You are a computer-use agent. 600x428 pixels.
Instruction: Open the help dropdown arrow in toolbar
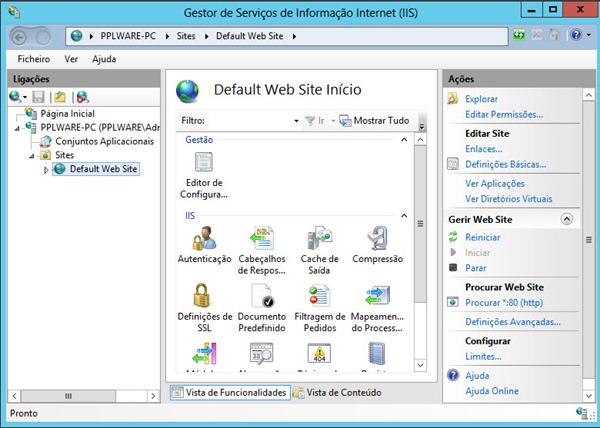click(589, 36)
